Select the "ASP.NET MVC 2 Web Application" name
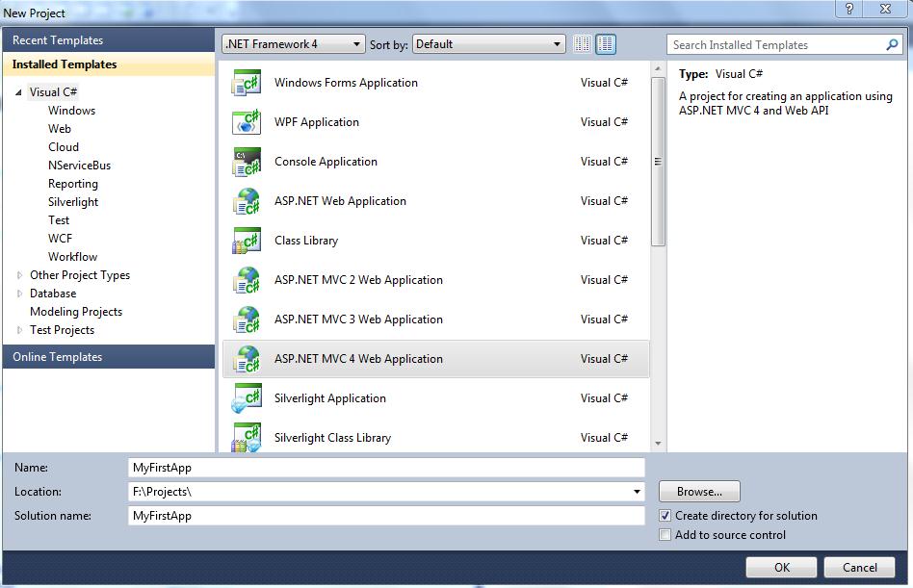This screenshot has height=588, width=913. click(x=358, y=280)
